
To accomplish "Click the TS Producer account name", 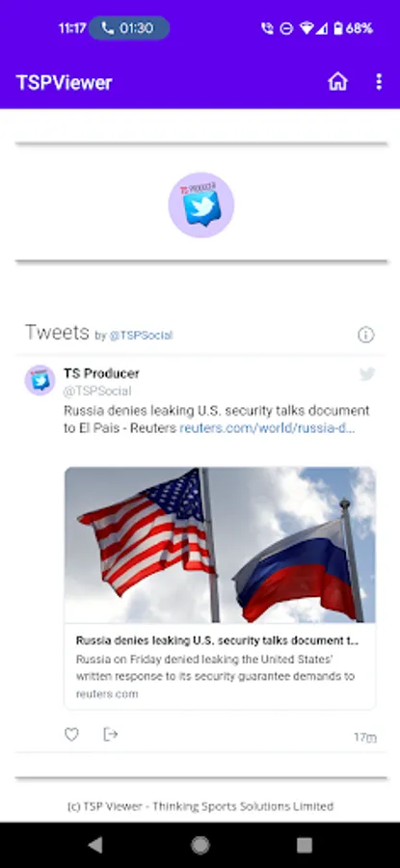I will pyautogui.click(x=101, y=373).
